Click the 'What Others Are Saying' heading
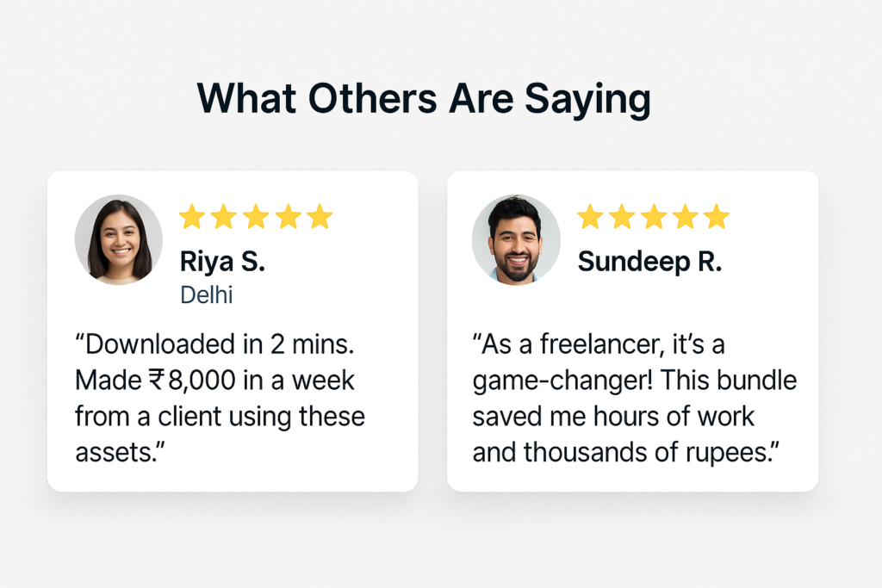Image resolution: width=882 pixels, height=588 pixels. click(x=424, y=100)
